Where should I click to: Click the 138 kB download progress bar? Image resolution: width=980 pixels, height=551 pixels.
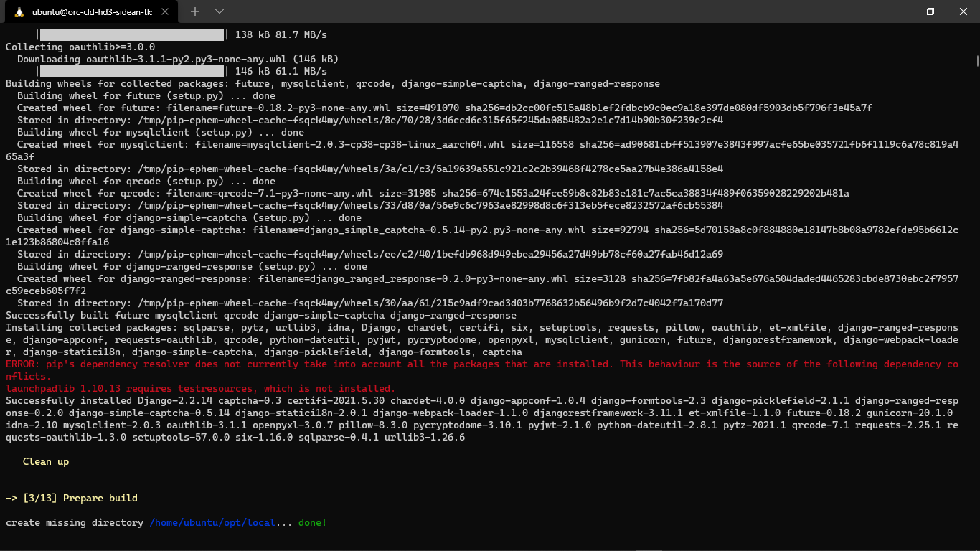(132, 34)
